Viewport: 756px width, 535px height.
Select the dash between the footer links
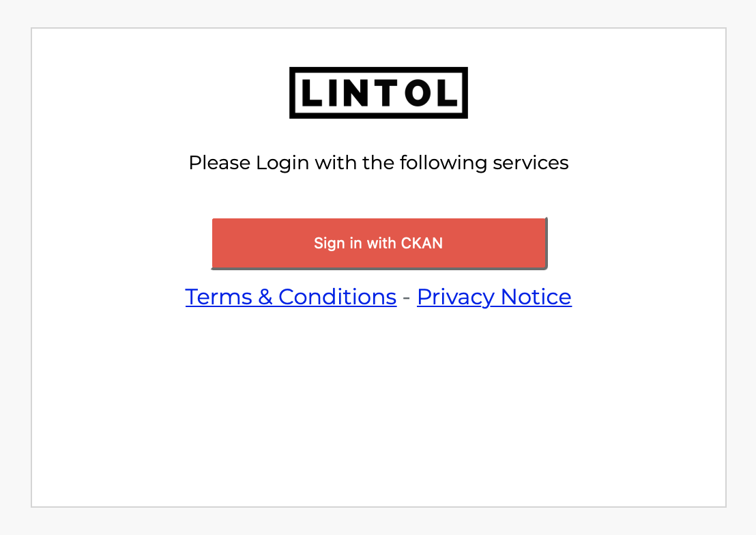(x=405, y=297)
